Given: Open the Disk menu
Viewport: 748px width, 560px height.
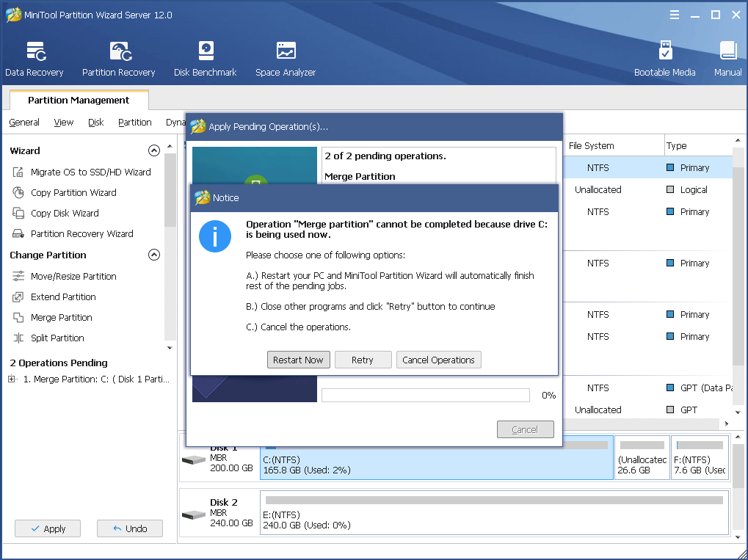Looking at the screenshot, I should (96, 122).
